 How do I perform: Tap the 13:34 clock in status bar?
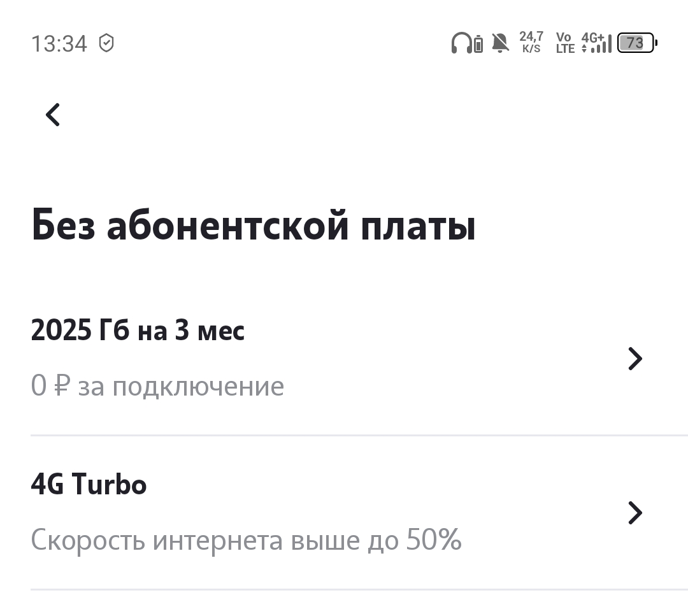(x=59, y=43)
